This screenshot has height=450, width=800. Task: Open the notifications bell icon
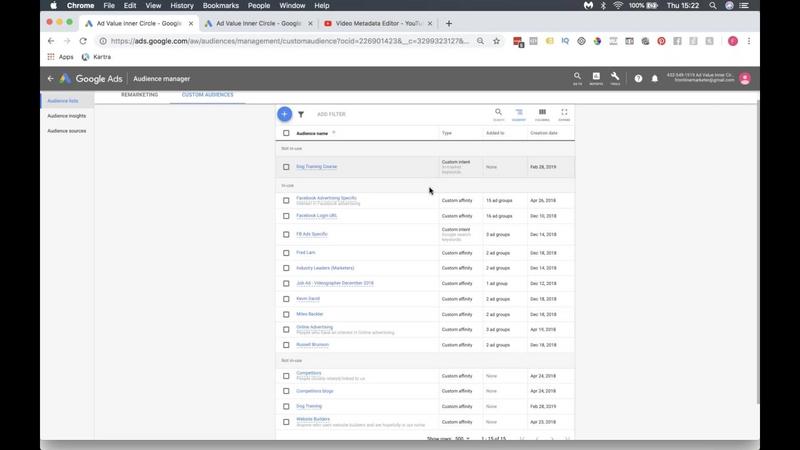(655, 79)
